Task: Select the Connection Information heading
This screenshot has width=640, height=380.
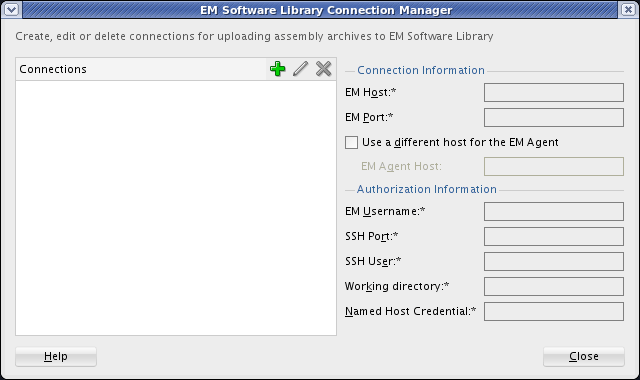Action: click(421, 70)
